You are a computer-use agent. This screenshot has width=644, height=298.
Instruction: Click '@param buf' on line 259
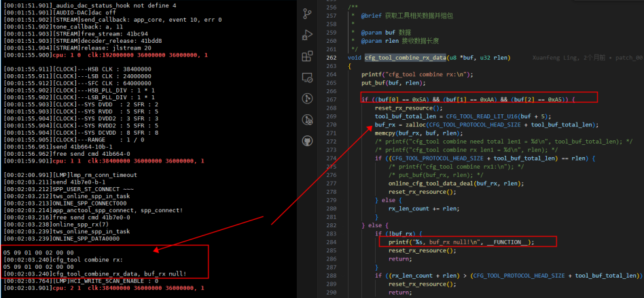click(378, 33)
